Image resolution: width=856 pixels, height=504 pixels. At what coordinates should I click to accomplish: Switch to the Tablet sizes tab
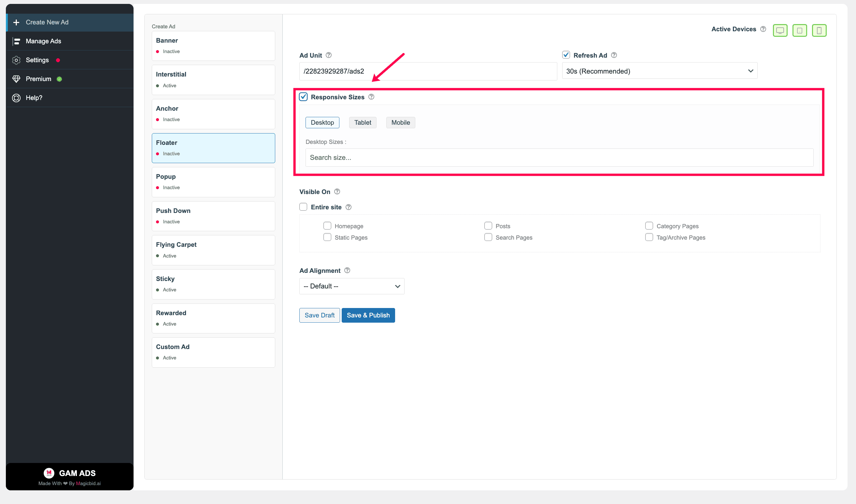pos(363,123)
